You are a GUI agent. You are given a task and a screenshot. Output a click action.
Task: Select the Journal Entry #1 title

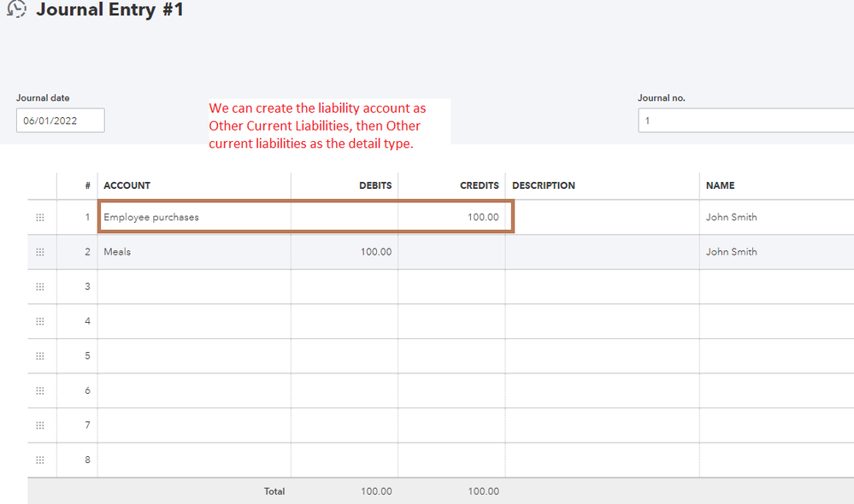click(x=110, y=9)
